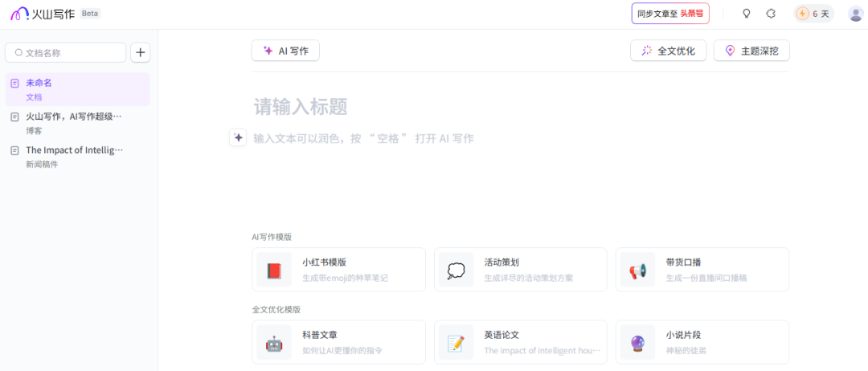This screenshot has height=371, width=868.
Task: Click the AI写作模版 section heading
Action: coord(272,237)
